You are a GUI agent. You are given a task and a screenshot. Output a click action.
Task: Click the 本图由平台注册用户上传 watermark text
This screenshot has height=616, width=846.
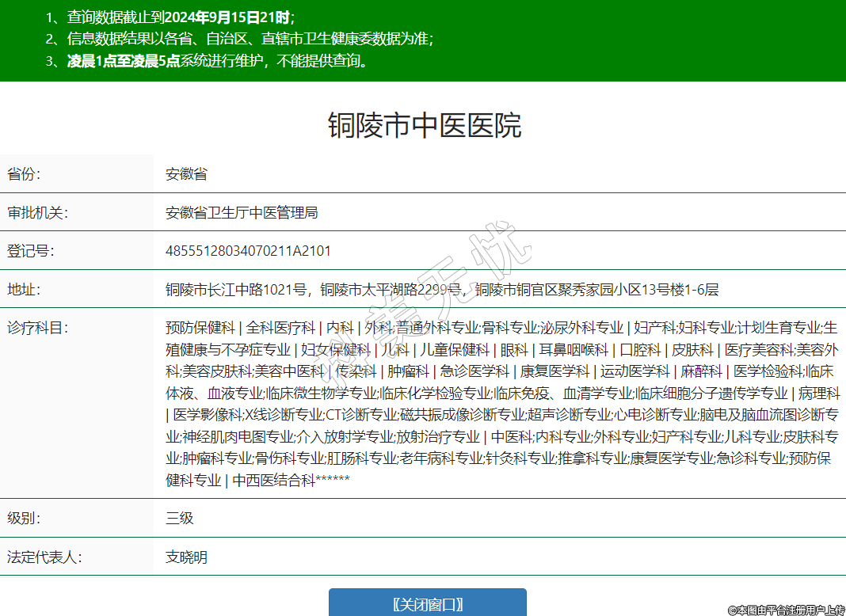[786, 610]
